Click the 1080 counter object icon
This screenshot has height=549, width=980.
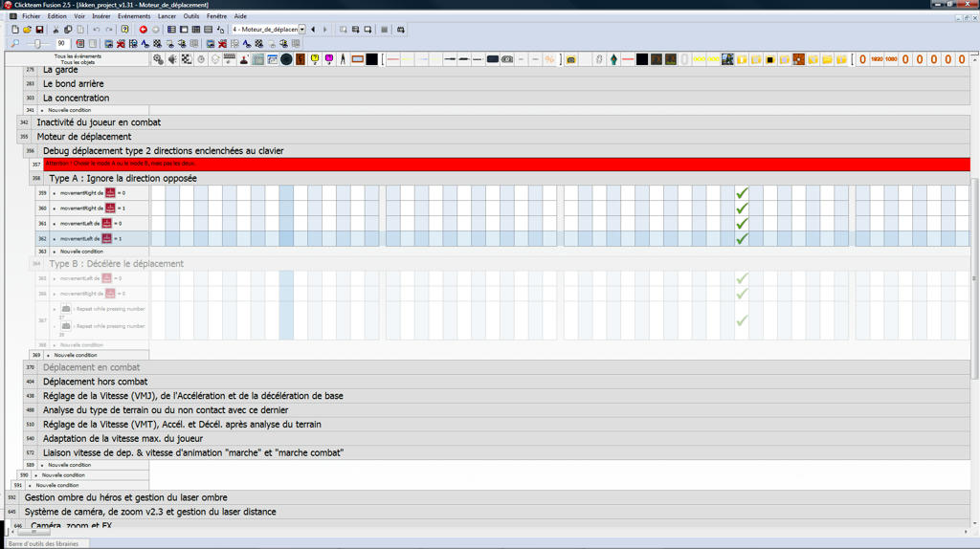(x=891, y=59)
